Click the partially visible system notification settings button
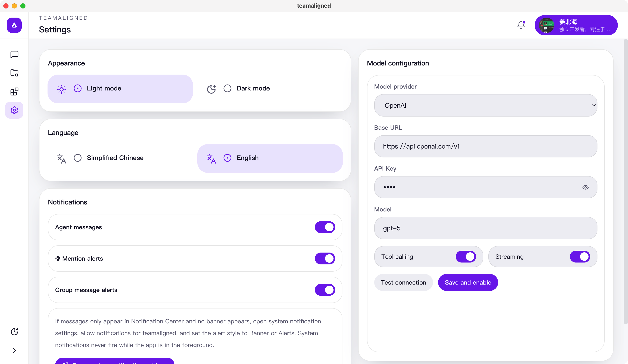 coord(115,361)
